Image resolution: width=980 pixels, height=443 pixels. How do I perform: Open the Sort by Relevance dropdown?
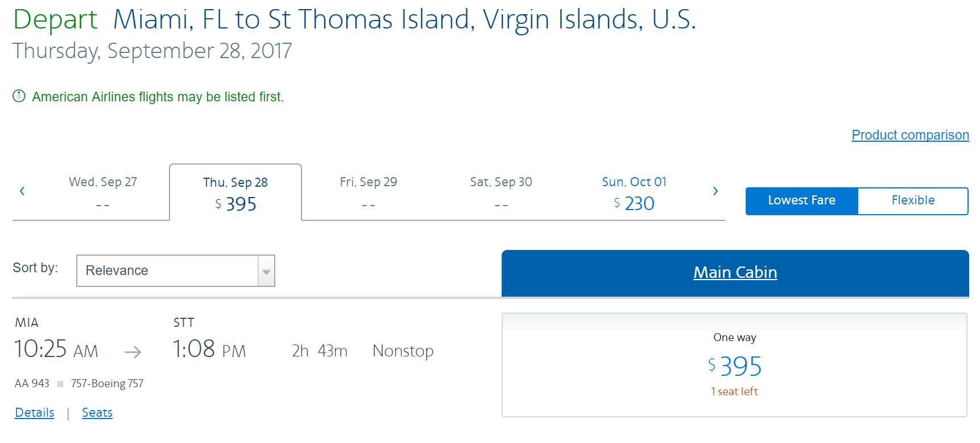click(168, 270)
